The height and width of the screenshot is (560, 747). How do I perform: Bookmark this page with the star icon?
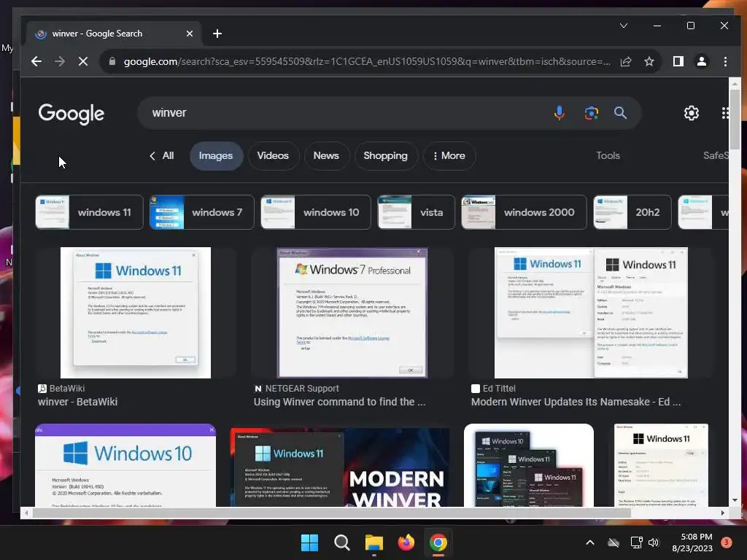pyautogui.click(x=649, y=61)
